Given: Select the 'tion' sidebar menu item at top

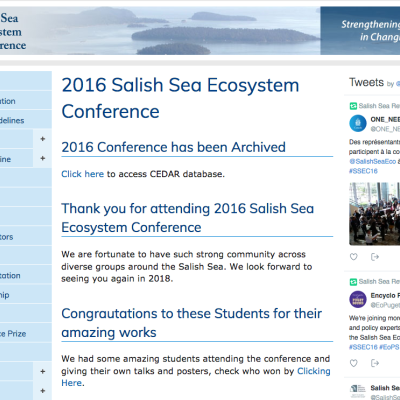Looking at the screenshot, I should coord(26,101).
